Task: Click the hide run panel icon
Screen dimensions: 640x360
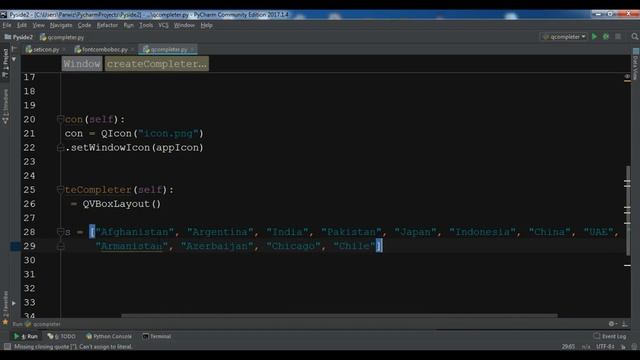Action: [625, 324]
